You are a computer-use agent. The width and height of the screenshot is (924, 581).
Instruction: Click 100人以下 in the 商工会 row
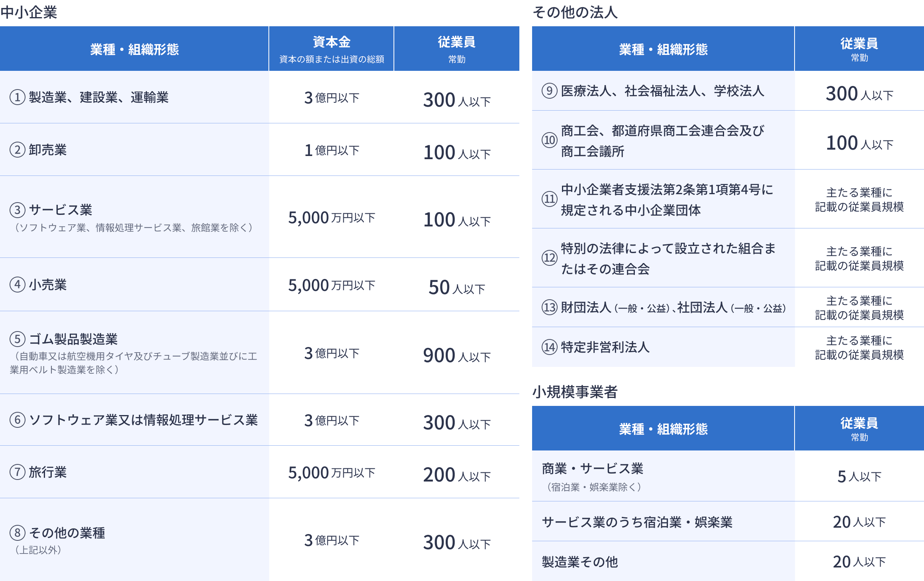(859, 142)
